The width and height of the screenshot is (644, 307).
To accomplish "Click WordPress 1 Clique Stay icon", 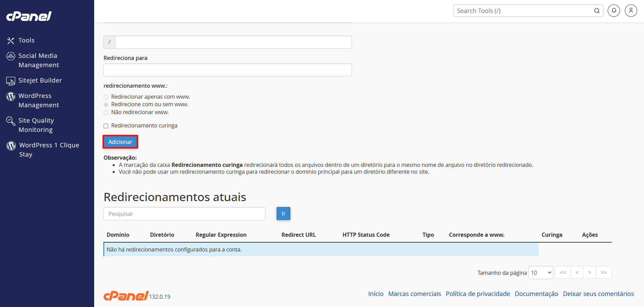I will 11,146.
